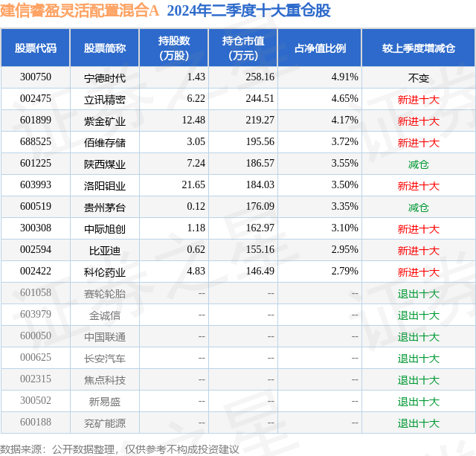
Task: Select stock code 600519
Action: point(36,207)
